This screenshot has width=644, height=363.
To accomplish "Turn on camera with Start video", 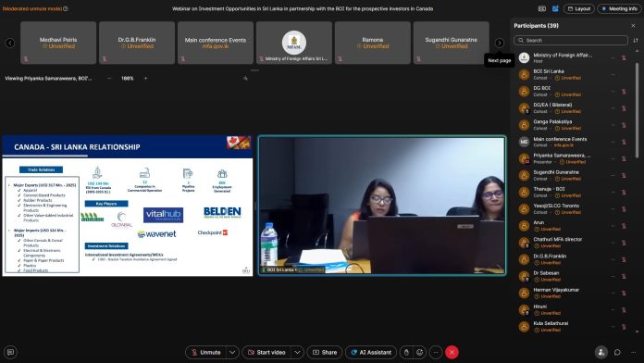I will (267, 352).
